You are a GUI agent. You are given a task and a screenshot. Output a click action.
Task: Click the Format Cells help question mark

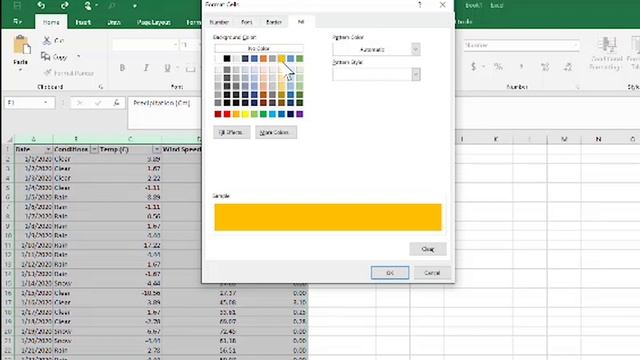[420, 4]
